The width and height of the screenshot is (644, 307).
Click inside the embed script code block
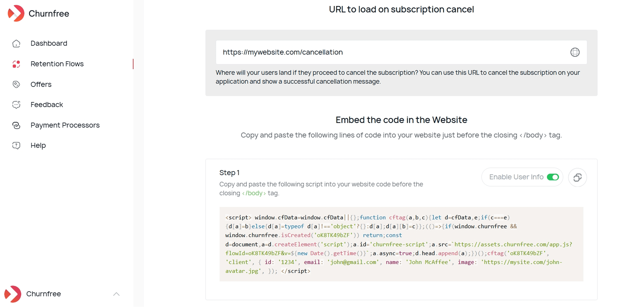[x=401, y=244]
